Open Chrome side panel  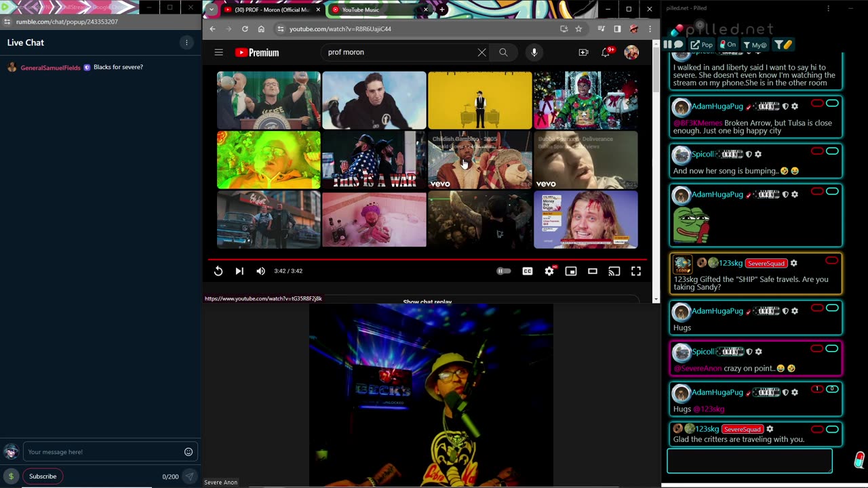click(617, 29)
